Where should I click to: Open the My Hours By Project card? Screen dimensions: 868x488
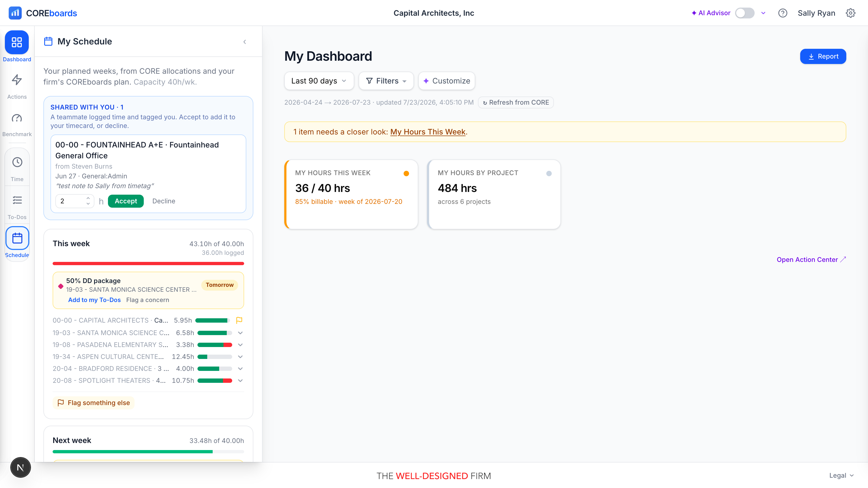click(494, 194)
